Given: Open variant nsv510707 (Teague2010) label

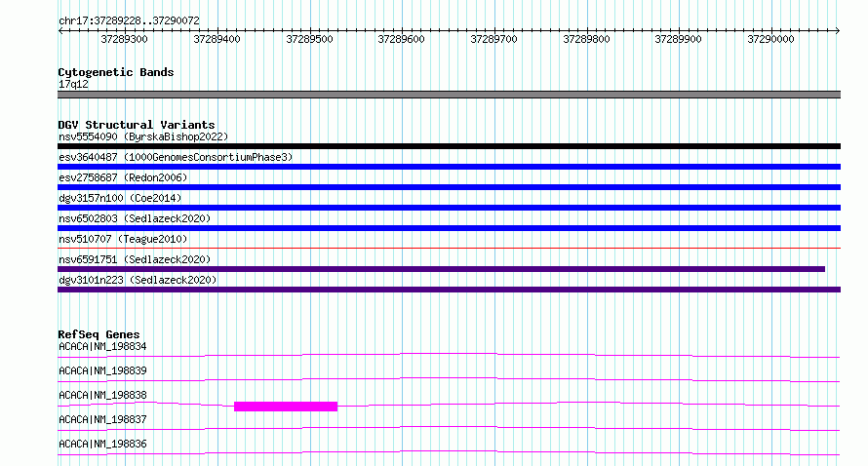Looking at the screenshot, I should click(123, 239).
